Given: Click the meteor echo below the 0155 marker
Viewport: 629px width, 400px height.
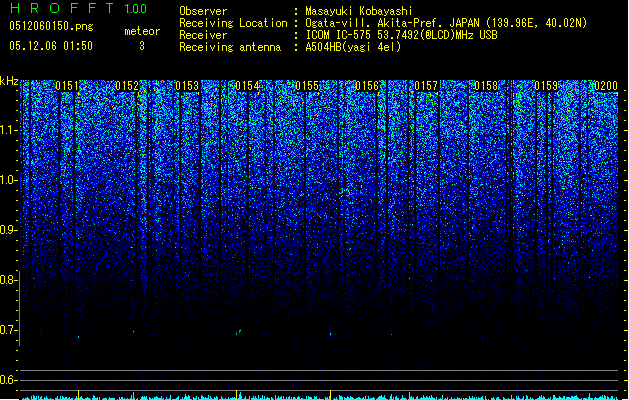Looking at the screenshot, I should point(331,334).
